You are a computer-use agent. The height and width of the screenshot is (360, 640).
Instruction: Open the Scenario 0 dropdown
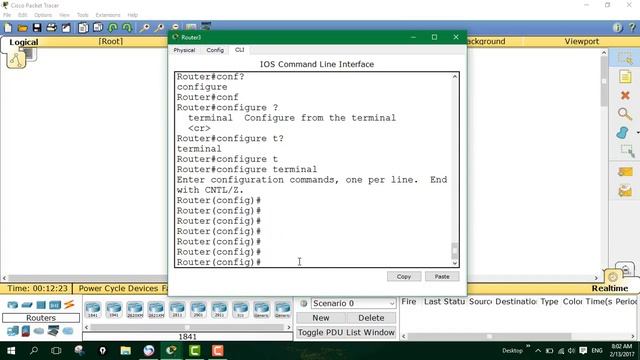pyautogui.click(x=353, y=303)
